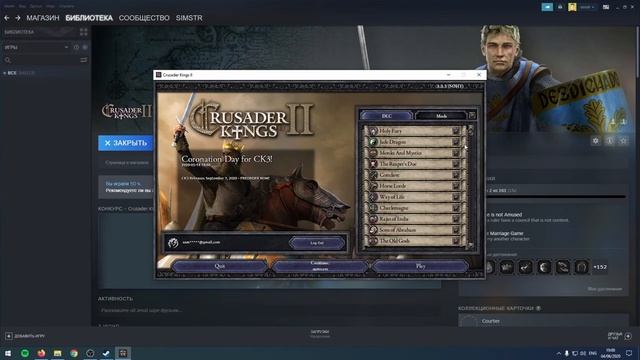Click the Continue button in launcher

pos(320,266)
